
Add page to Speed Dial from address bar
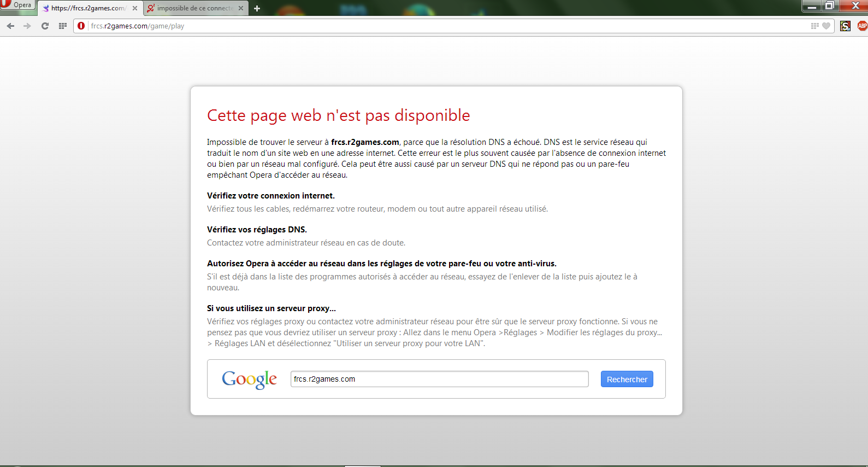(814, 26)
